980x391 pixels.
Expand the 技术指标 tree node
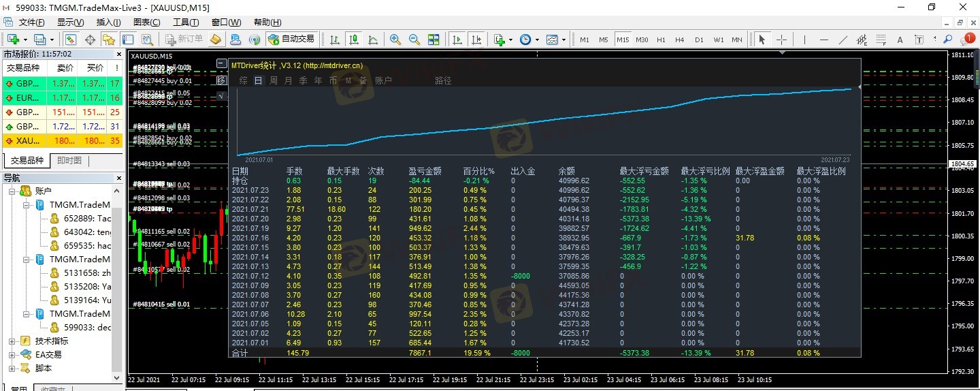pos(12,341)
